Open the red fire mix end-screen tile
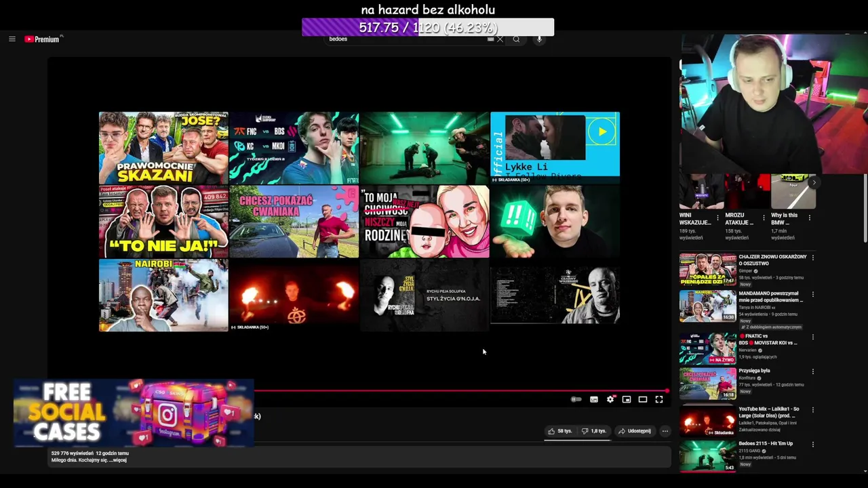Image resolution: width=868 pixels, height=488 pixels. coord(294,295)
